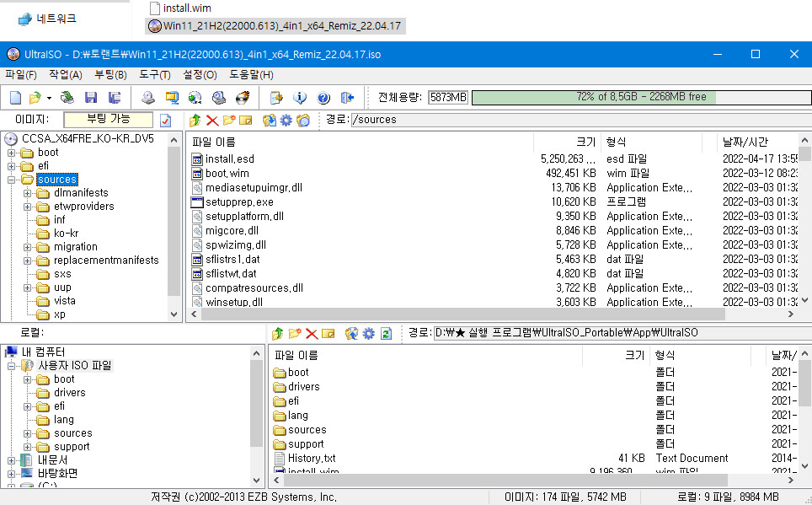
Task: Click the Properties icon in main toolbar
Action: tap(276, 97)
